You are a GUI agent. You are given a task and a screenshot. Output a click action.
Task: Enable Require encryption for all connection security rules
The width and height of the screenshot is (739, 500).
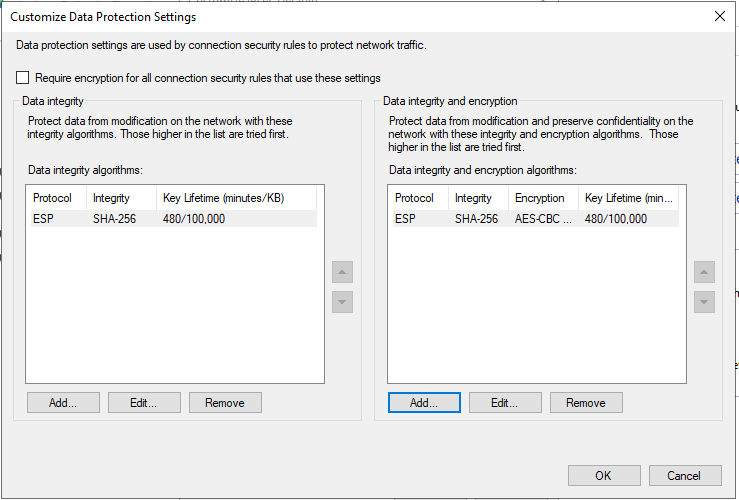click(23, 78)
